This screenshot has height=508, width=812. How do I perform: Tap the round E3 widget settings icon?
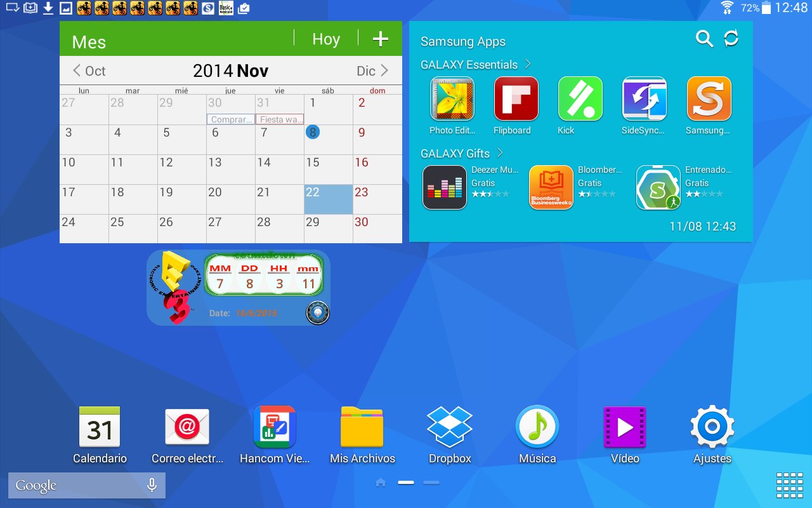tap(318, 313)
